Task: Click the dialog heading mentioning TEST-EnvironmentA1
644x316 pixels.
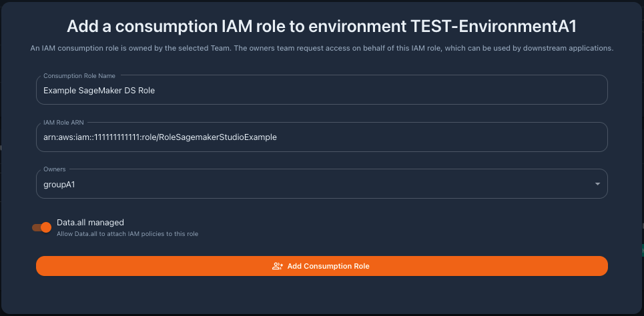Action: tap(322, 27)
